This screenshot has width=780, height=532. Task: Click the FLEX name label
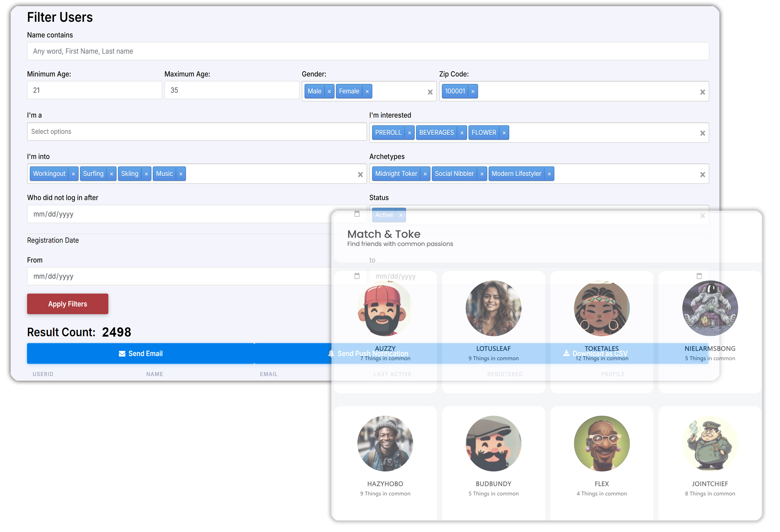[x=602, y=484]
